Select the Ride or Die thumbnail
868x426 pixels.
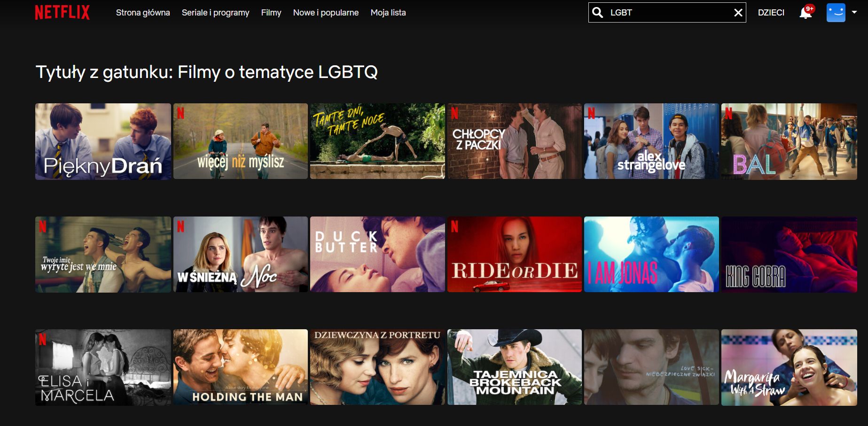coord(515,255)
